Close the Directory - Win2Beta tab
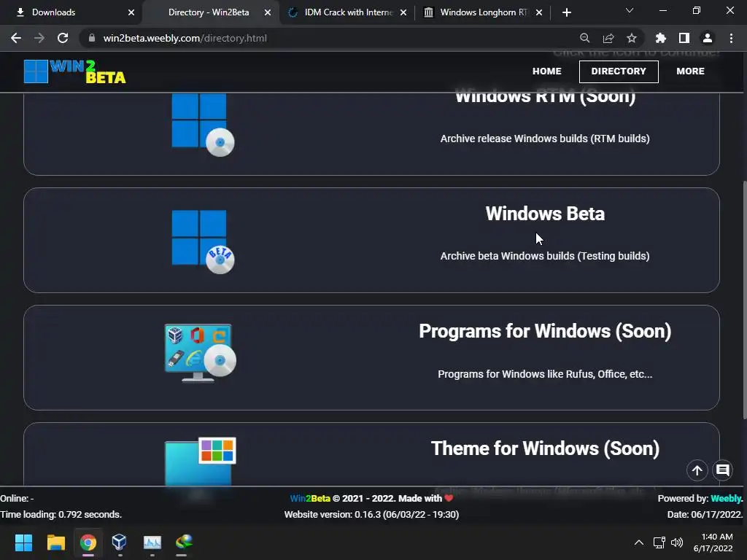This screenshot has height=560, width=747. [268, 12]
